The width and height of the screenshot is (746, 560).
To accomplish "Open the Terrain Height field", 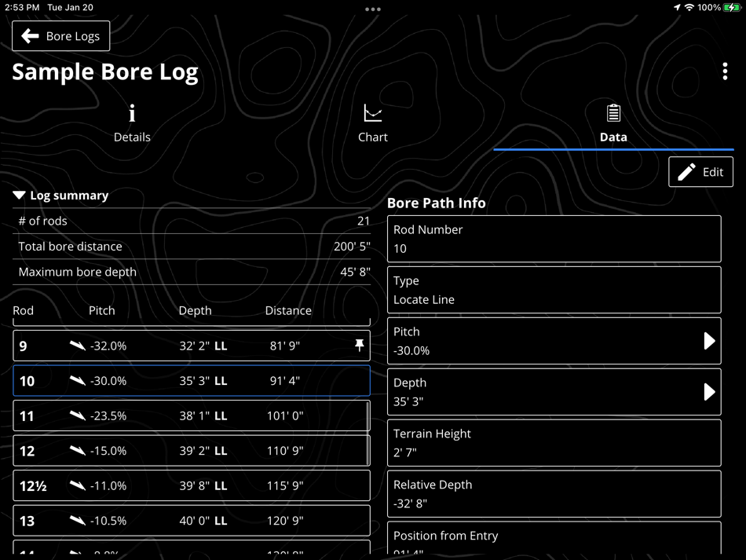I will tap(554, 443).
